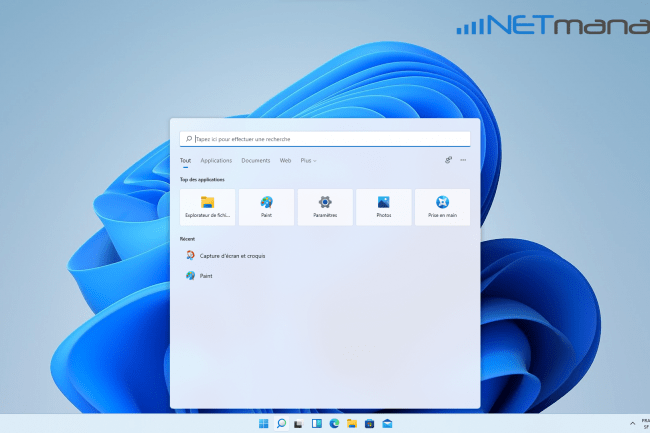Open the Explorateur de fichiers app tile

pos(208,207)
